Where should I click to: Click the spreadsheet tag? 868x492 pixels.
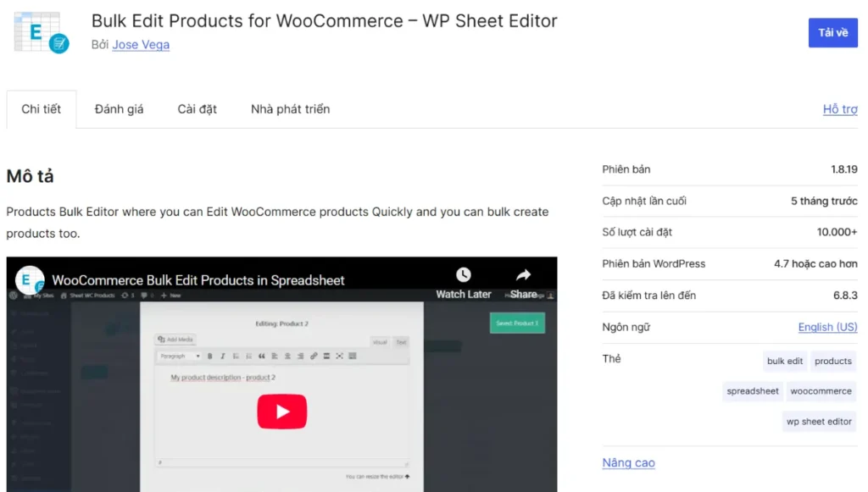(x=752, y=391)
